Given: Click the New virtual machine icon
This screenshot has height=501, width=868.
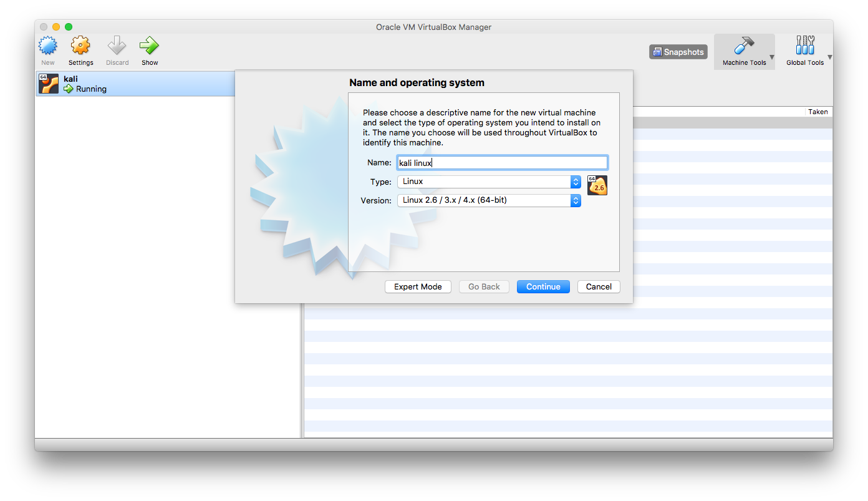Looking at the screenshot, I should 48,46.
